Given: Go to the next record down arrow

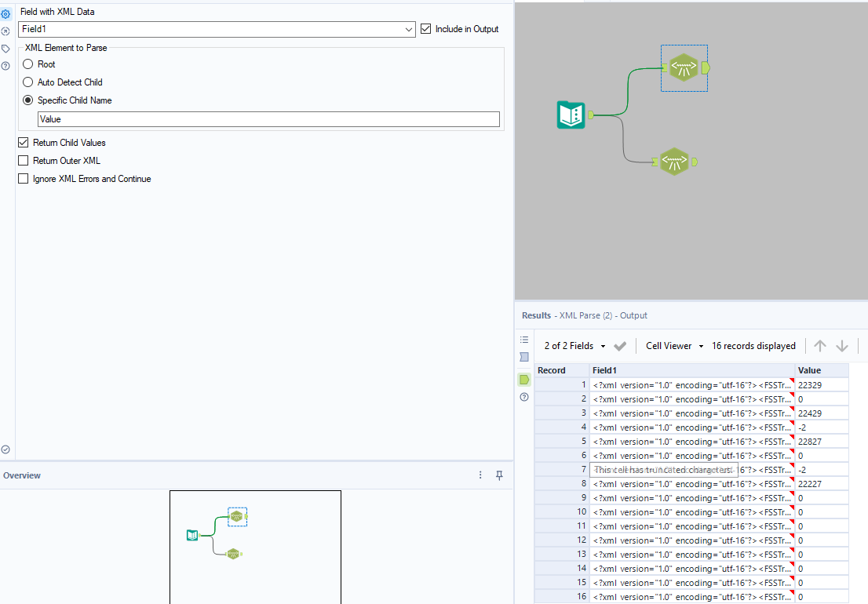Looking at the screenshot, I should point(842,346).
